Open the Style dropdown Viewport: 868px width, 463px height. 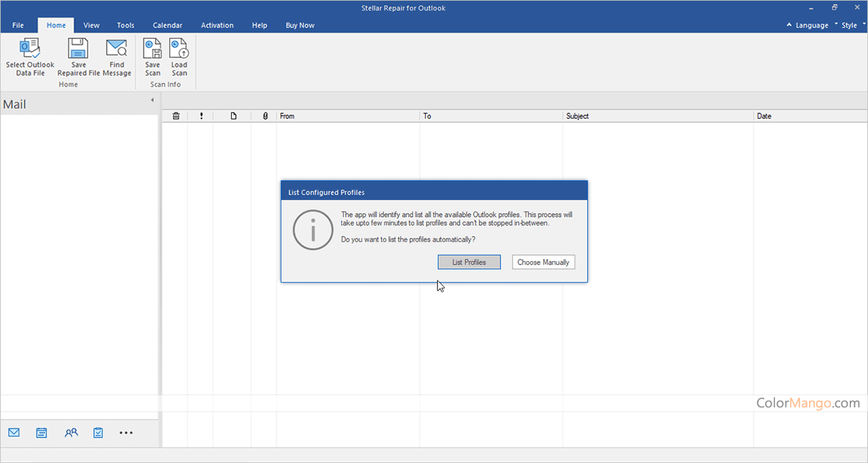(852, 25)
